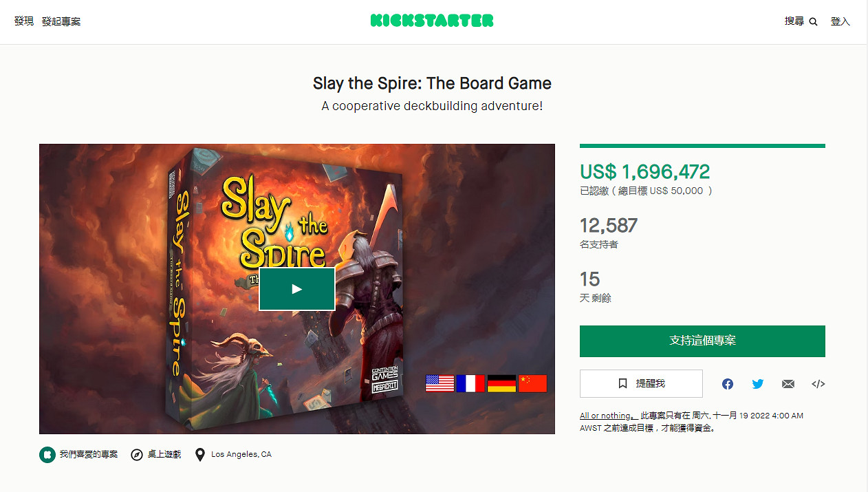Click the location pin icon
Image resolution: width=868 pixels, height=492 pixels.
click(200, 455)
